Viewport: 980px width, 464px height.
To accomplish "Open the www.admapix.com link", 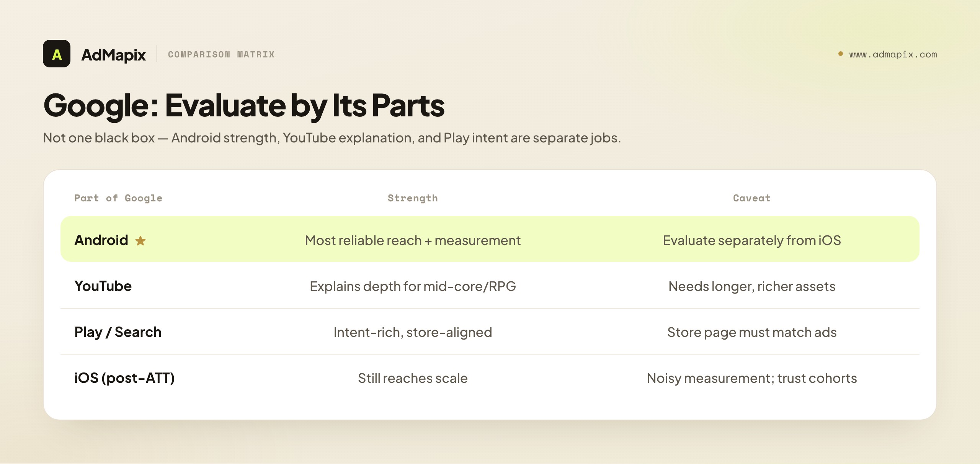I will click(893, 54).
